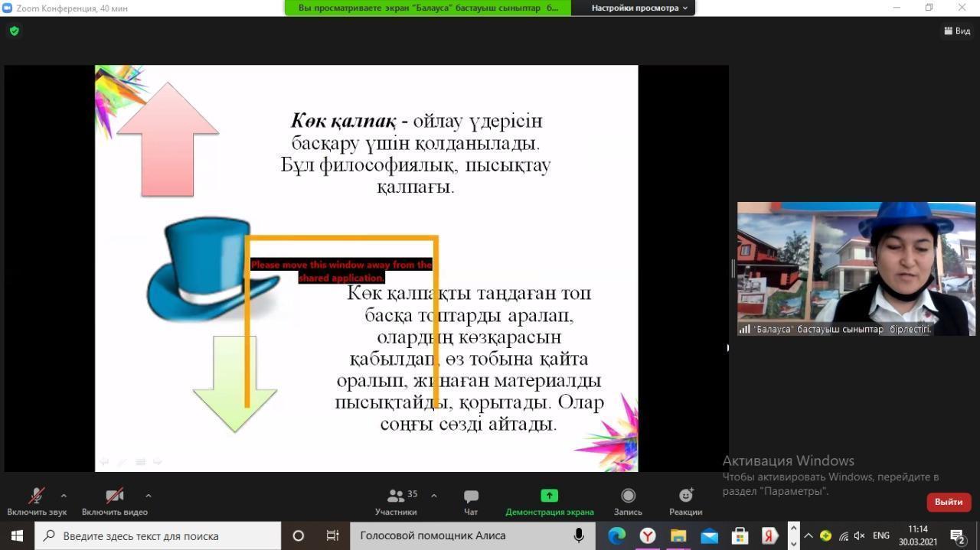Viewport: 980px width, 550px height.
Task: Toggle ENG keyboard language indicator
Action: click(880, 535)
